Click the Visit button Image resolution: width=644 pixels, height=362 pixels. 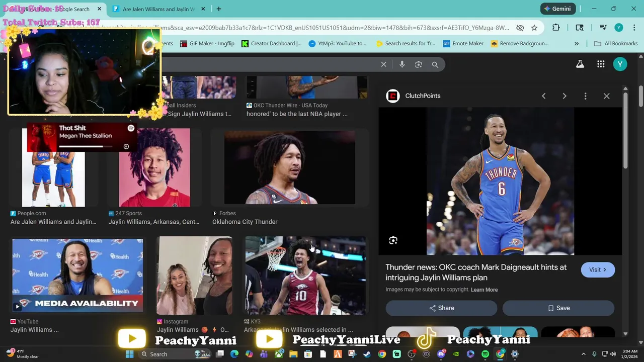(x=598, y=269)
